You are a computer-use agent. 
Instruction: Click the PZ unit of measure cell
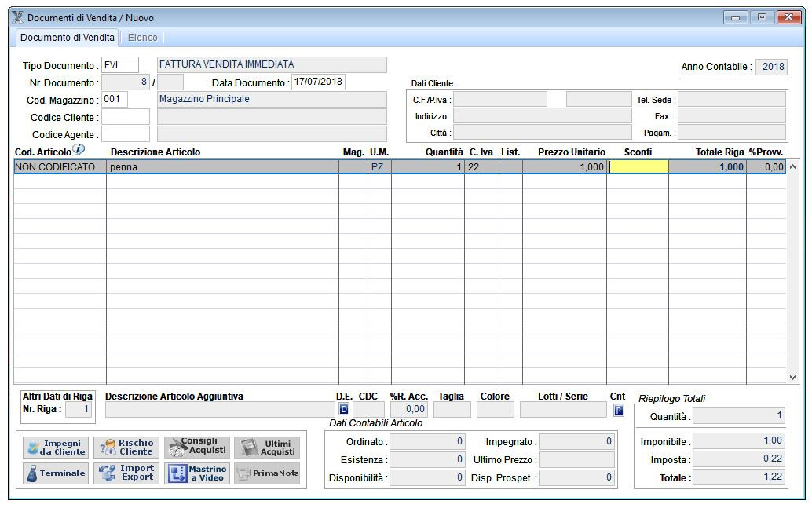pyautogui.click(x=379, y=166)
